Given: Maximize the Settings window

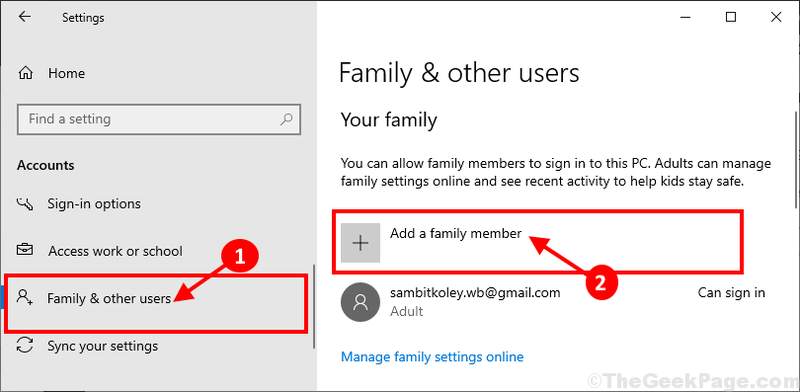Looking at the screenshot, I should point(731,17).
